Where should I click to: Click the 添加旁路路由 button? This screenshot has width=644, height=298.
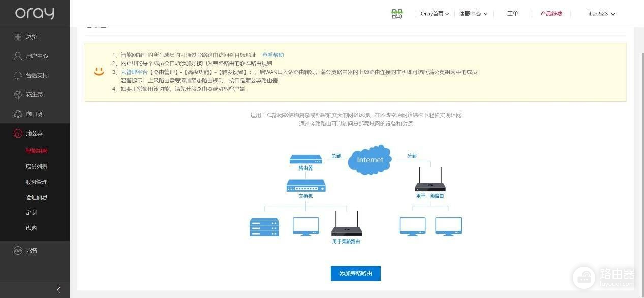point(355,273)
